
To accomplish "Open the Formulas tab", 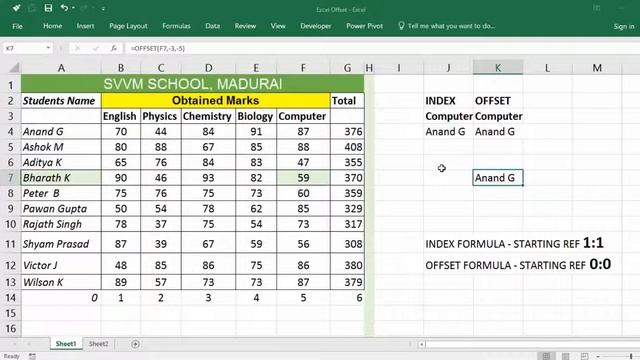I will (x=176, y=26).
